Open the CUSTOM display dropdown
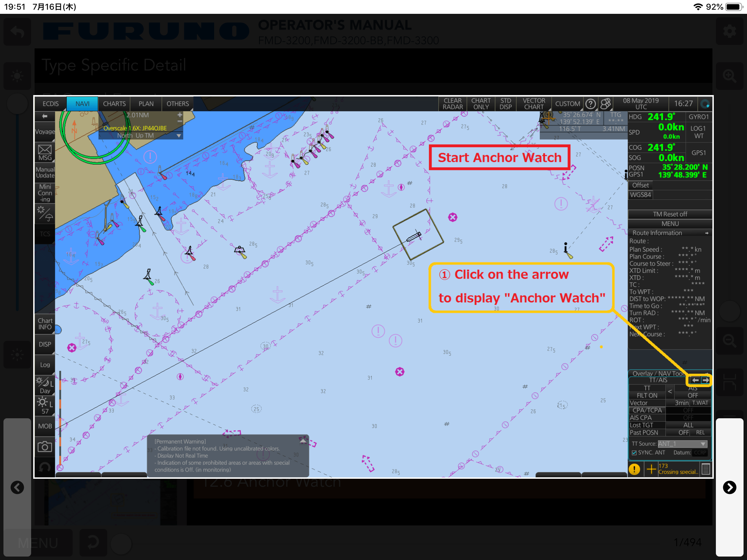This screenshot has width=747, height=560. coord(567,104)
